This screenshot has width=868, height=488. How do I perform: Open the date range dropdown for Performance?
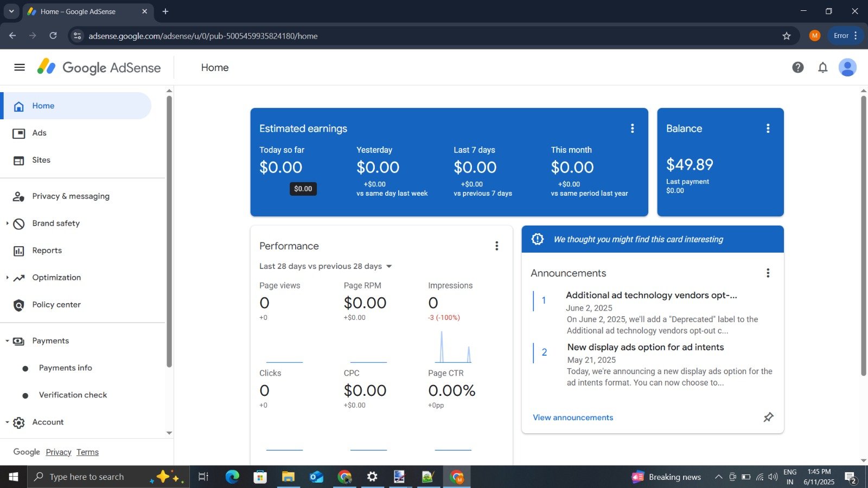coord(325,266)
